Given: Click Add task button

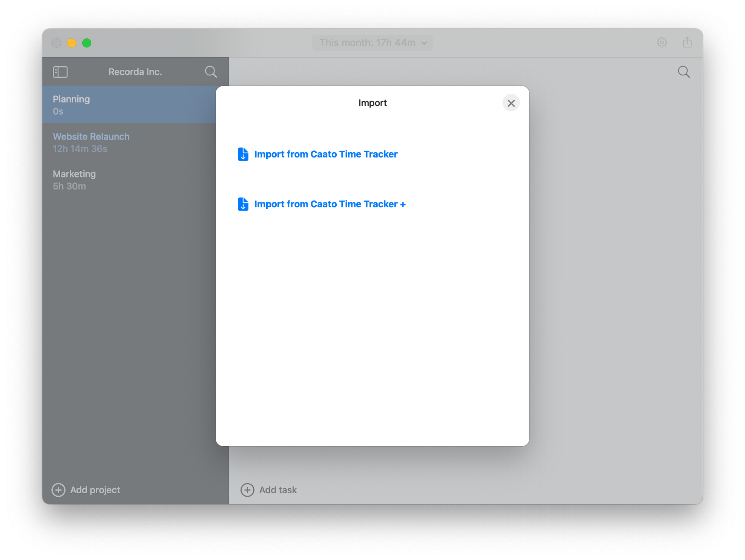Looking at the screenshot, I should pos(269,490).
